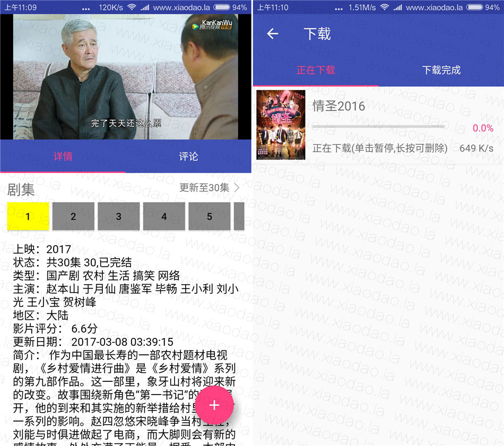The height and width of the screenshot is (446, 504).
Task: Click the 情圣2016 download progress bar
Action: 378,127
